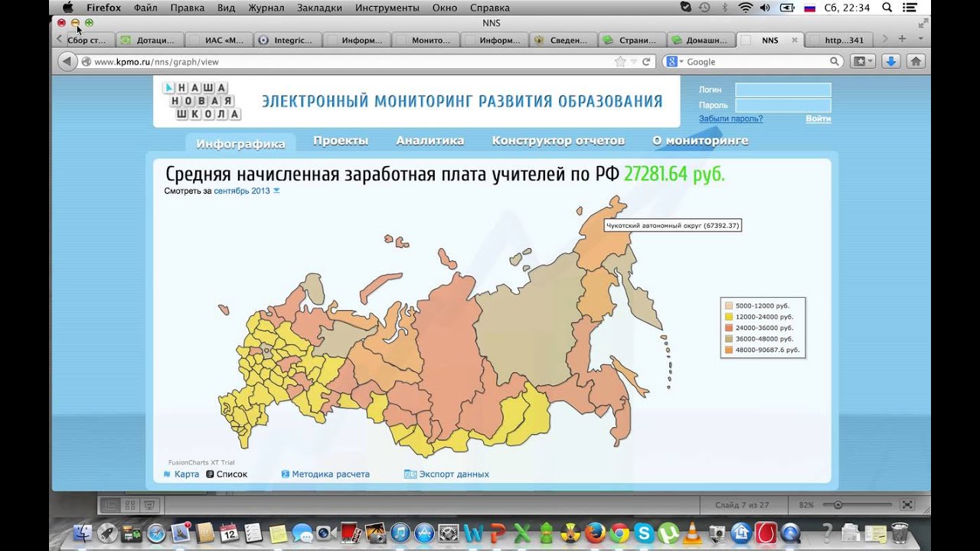Start the search with the magnifier icon
The height and width of the screenshot is (551, 980).
(835, 61)
